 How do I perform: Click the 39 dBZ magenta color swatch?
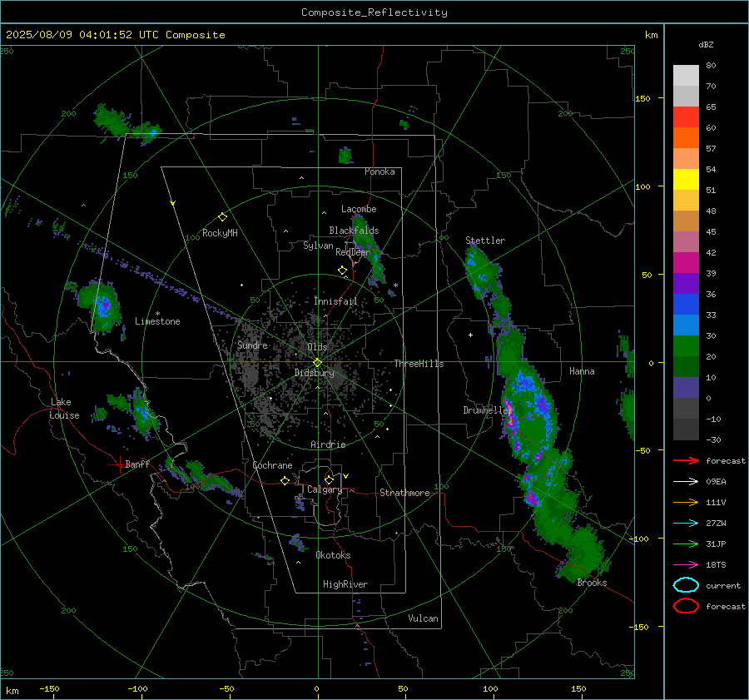pos(686,262)
